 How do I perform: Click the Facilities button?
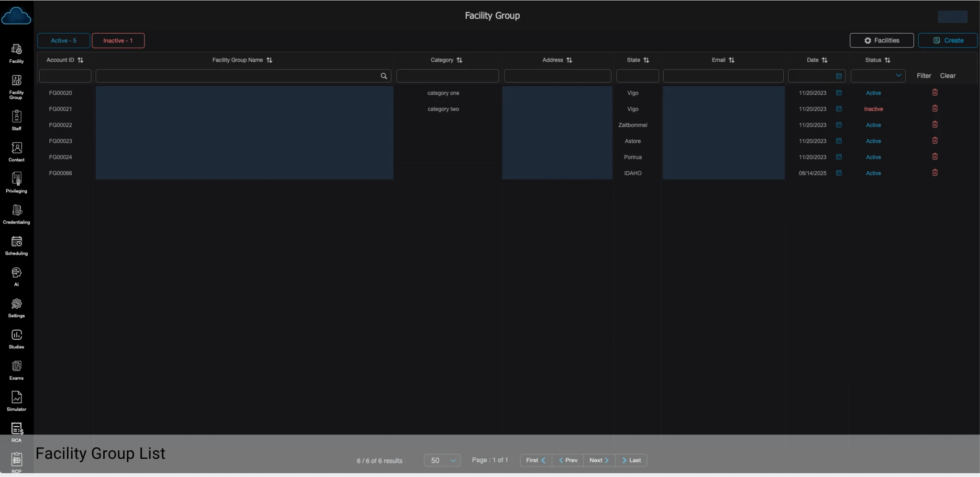point(881,41)
